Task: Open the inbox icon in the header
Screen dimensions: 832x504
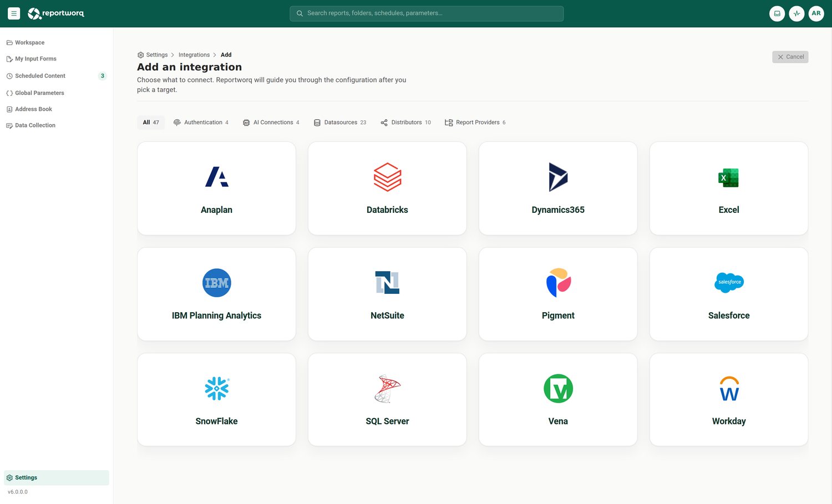Action: (777, 13)
